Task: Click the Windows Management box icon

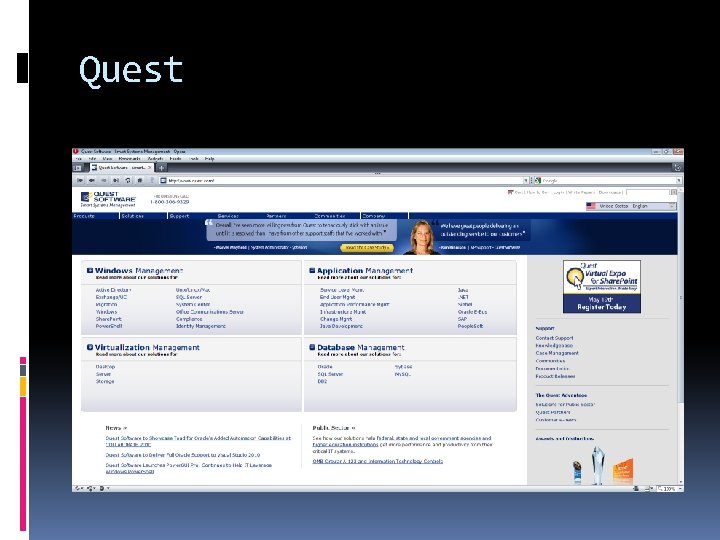Action: pos(90,270)
